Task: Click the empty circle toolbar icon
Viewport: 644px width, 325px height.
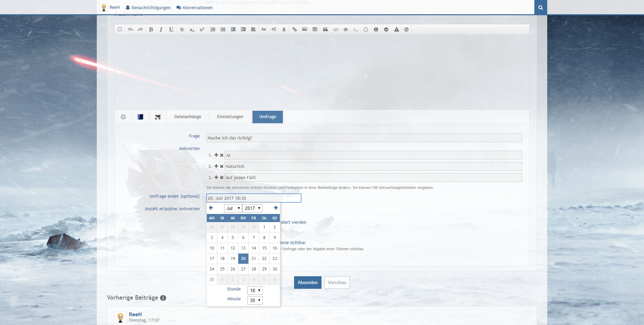Action: click(x=366, y=29)
